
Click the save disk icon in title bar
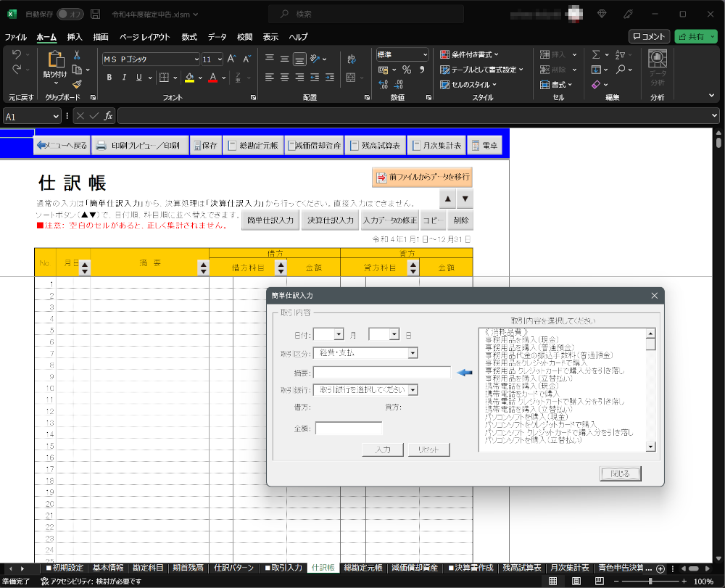[x=95, y=15]
